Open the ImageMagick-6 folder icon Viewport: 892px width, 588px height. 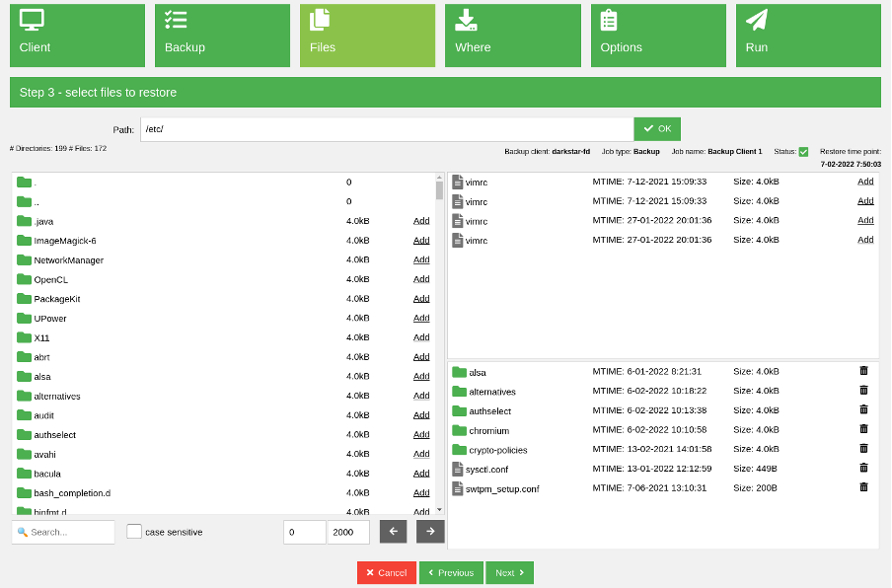click(25, 240)
